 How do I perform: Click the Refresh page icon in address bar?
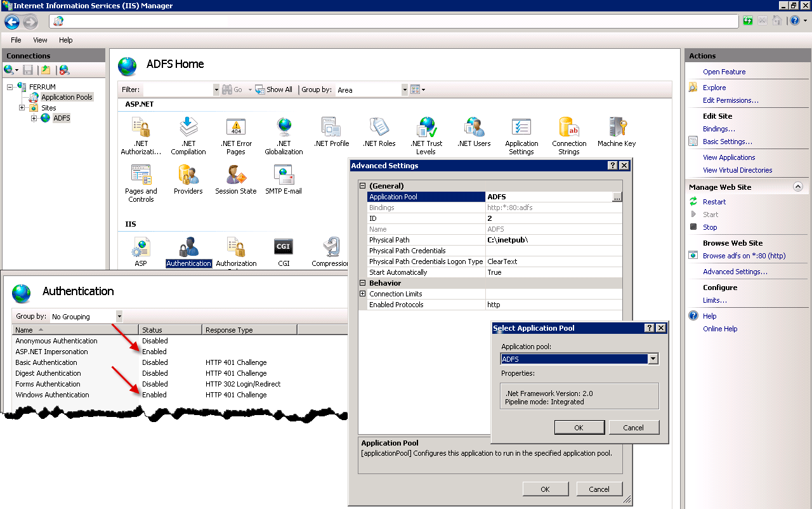[x=748, y=21]
